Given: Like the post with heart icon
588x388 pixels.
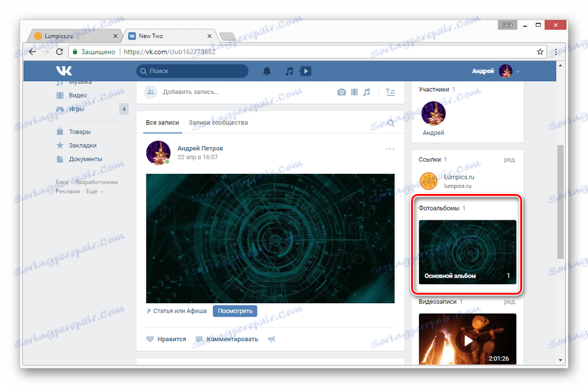Looking at the screenshot, I should (x=150, y=339).
